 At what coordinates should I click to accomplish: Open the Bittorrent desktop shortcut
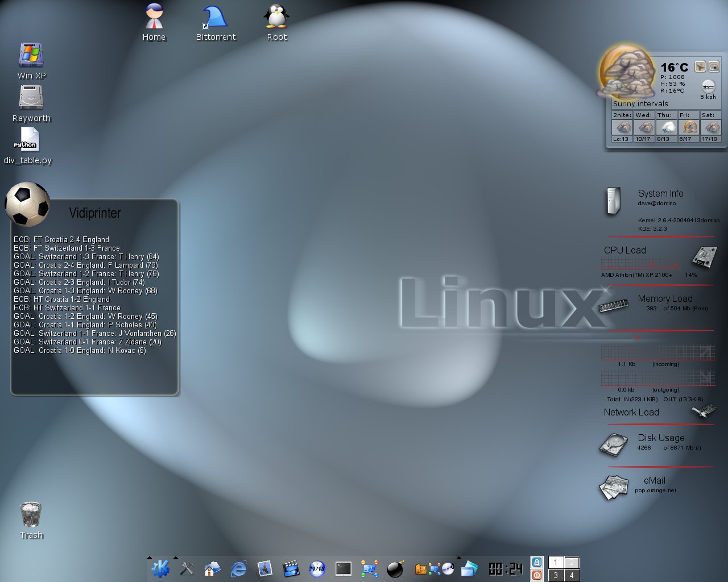click(216, 23)
